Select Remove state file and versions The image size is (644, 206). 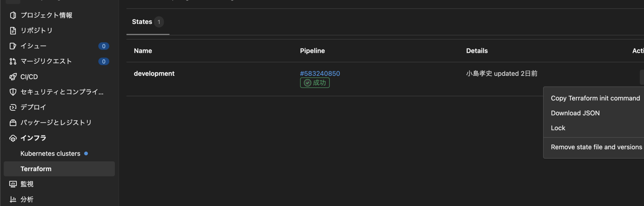click(x=596, y=147)
